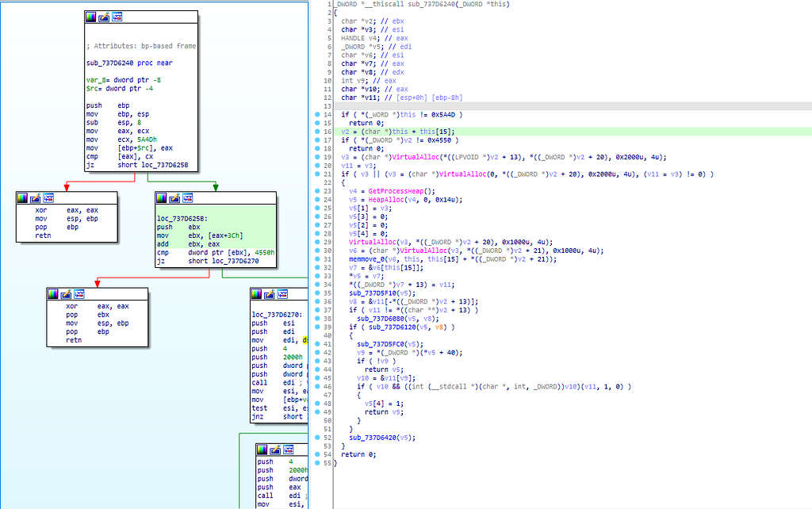Click color icon on return node with pop ebx
The width and height of the screenshot is (812, 509).
click(52, 294)
